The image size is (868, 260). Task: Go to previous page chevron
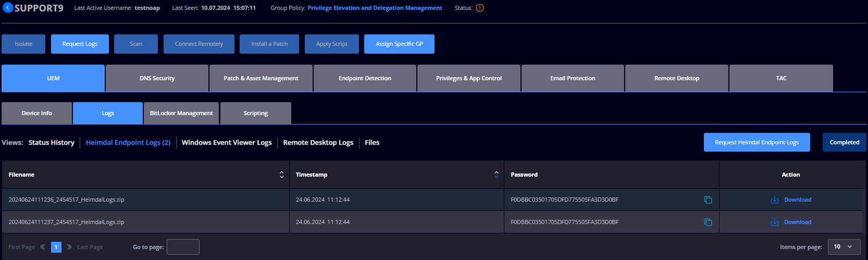point(43,247)
